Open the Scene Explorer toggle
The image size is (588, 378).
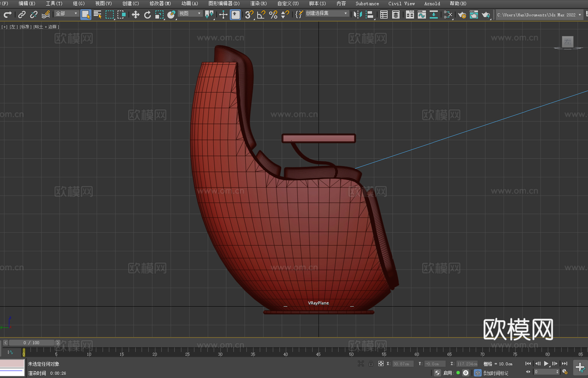(384, 14)
